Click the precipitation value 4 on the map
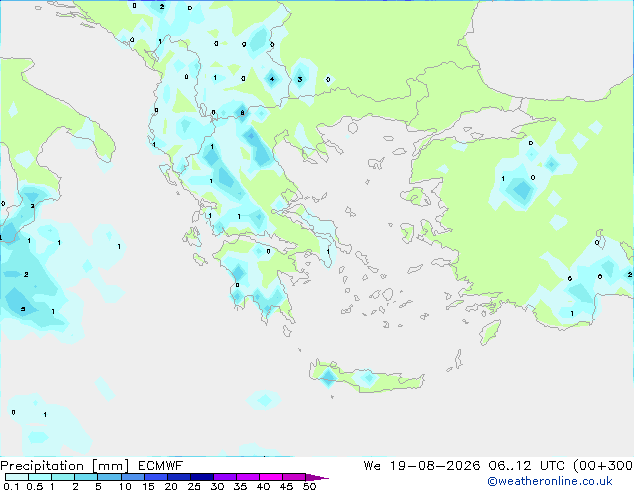634x490 pixels. click(272, 79)
